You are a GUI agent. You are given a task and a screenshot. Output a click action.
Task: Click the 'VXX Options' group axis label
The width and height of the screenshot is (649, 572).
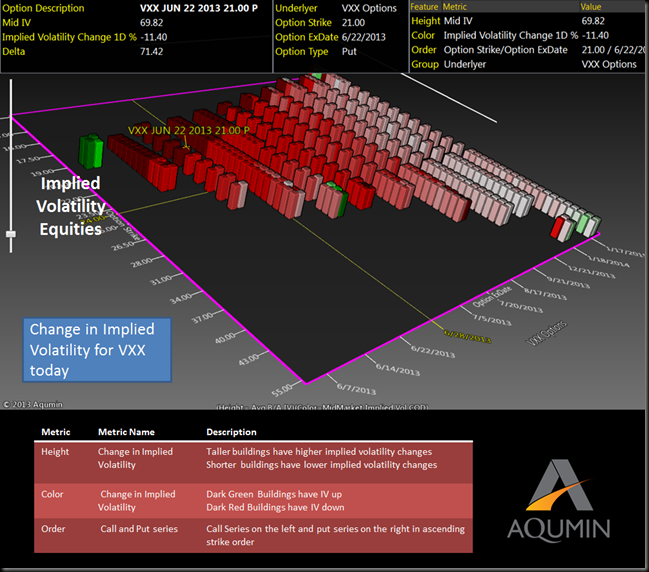click(546, 333)
